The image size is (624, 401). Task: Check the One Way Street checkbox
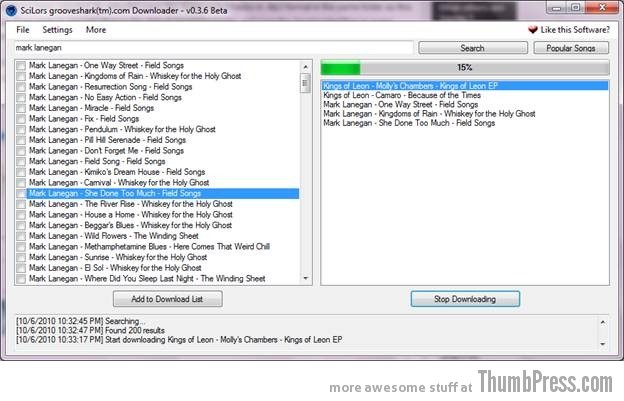tap(21, 66)
